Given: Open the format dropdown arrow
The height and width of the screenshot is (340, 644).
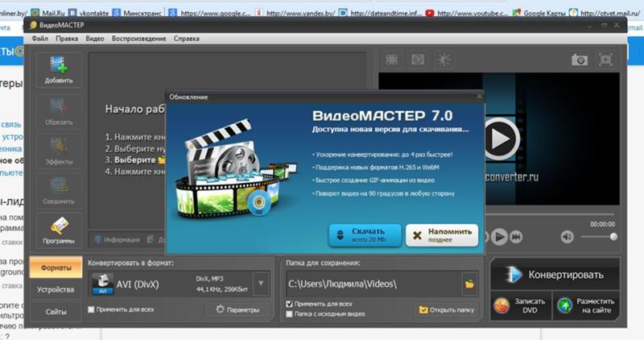Looking at the screenshot, I should coord(261,284).
